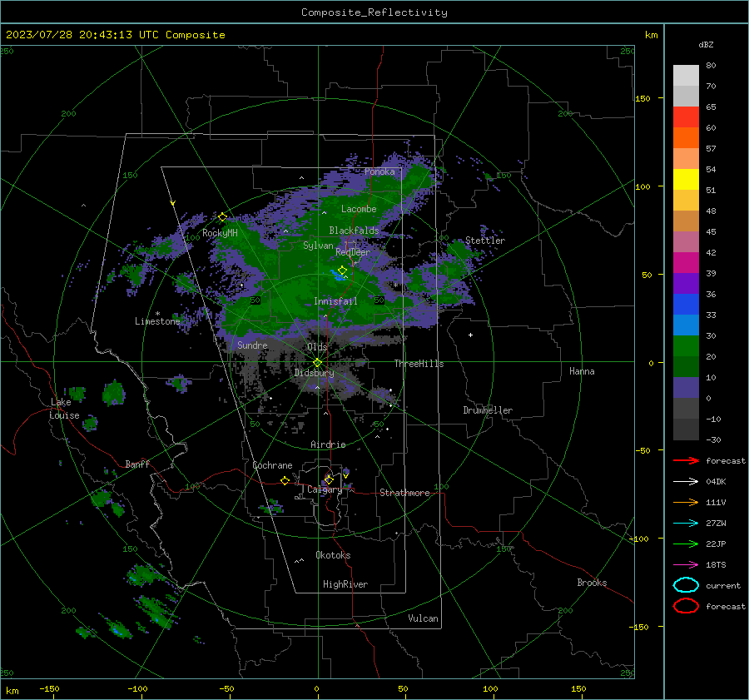Image resolution: width=749 pixels, height=700 pixels.
Task: Click the yellow diamond marker above Calgary label
Action: 329,479
